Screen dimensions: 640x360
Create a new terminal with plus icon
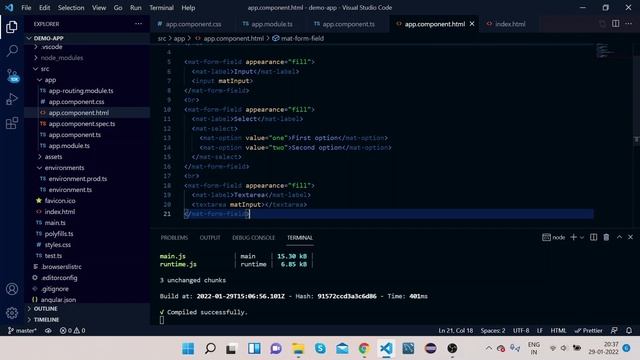573,237
